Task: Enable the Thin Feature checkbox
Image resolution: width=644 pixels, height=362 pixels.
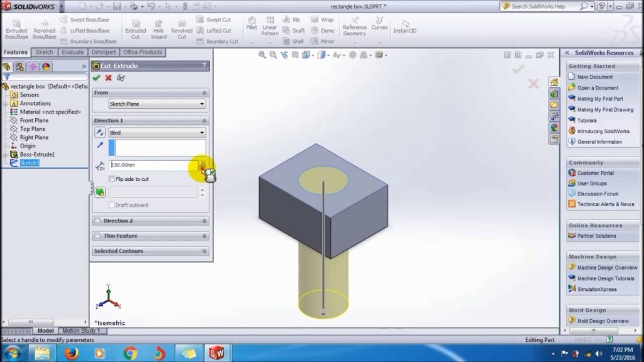Action: [x=97, y=236]
